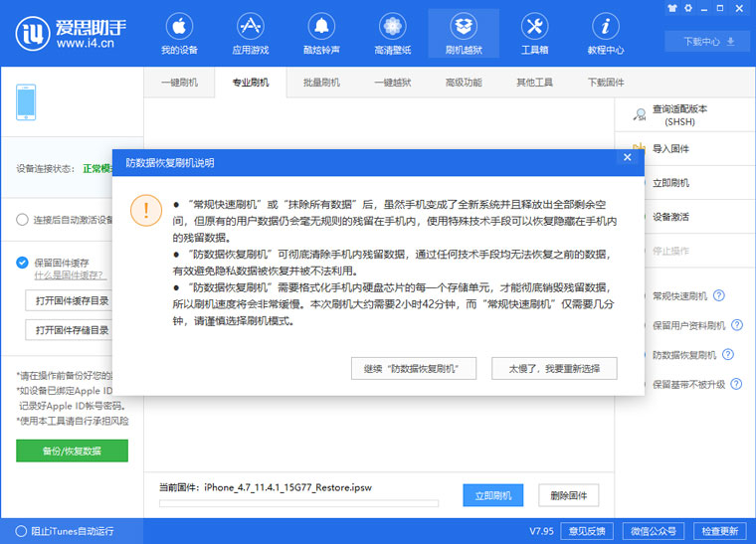Screen dimensions: 756x544
Task: Click help icon next to 防数据恢复刷机
Action: coord(728,355)
